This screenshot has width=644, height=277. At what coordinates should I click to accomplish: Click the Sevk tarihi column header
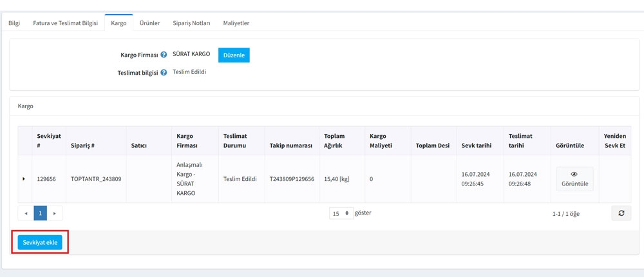pyautogui.click(x=476, y=146)
